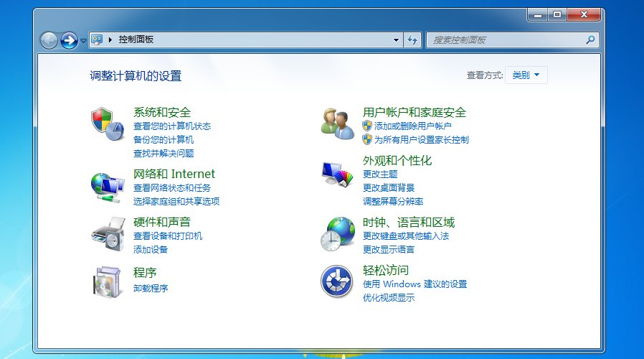644x359 pixels.
Task: Click UAC shield next to 为所有用户设置家长控制
Action: (x=367, y=140)
